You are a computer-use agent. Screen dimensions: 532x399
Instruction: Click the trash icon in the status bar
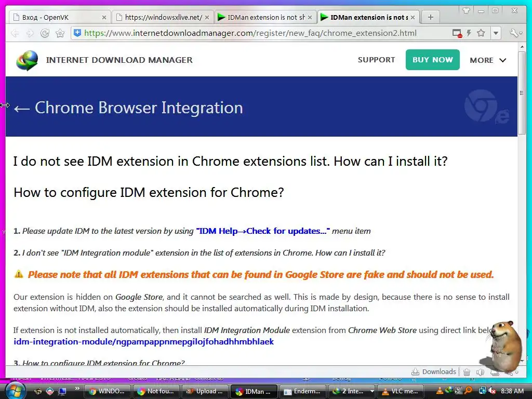467,372
